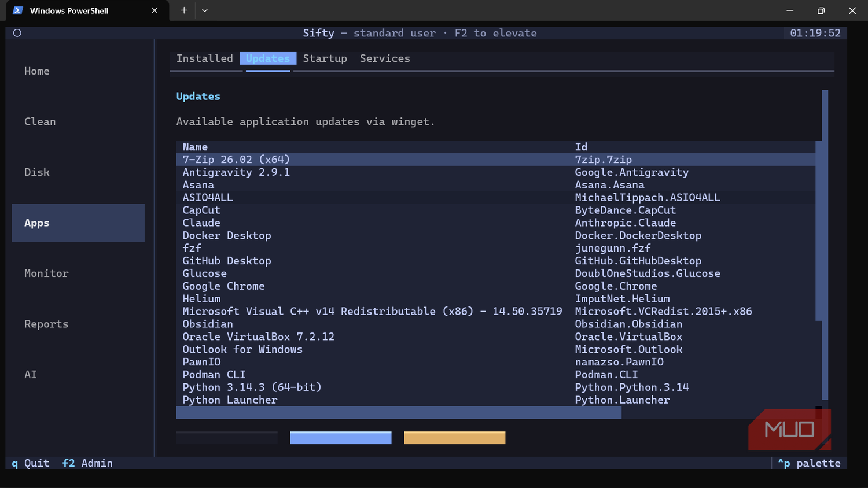The height and width of the screenshot is (488, 868).
Task: Click the Google.Antigravity Id cell
Action: [x=631, y=172]
